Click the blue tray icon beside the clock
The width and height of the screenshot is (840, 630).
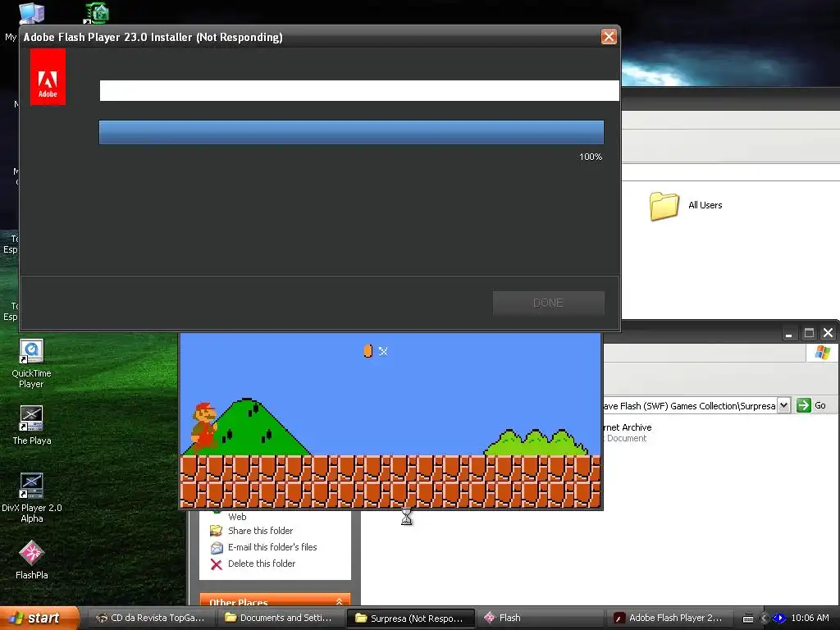[x=779, y=619]
